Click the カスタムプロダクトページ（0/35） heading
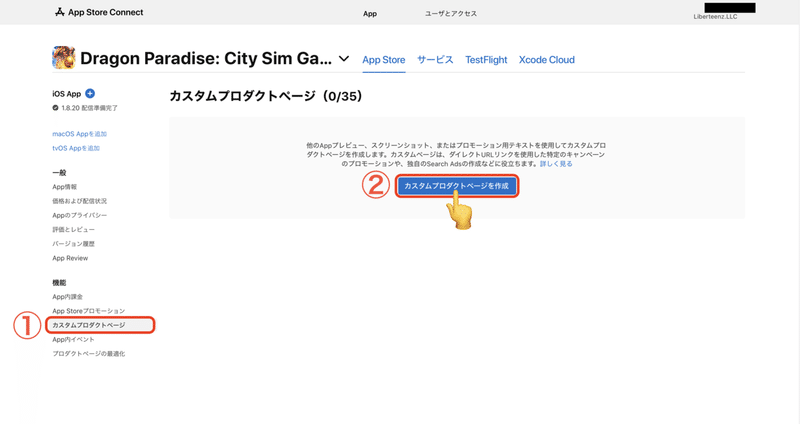The image size is (800, 424). [266, 96]
